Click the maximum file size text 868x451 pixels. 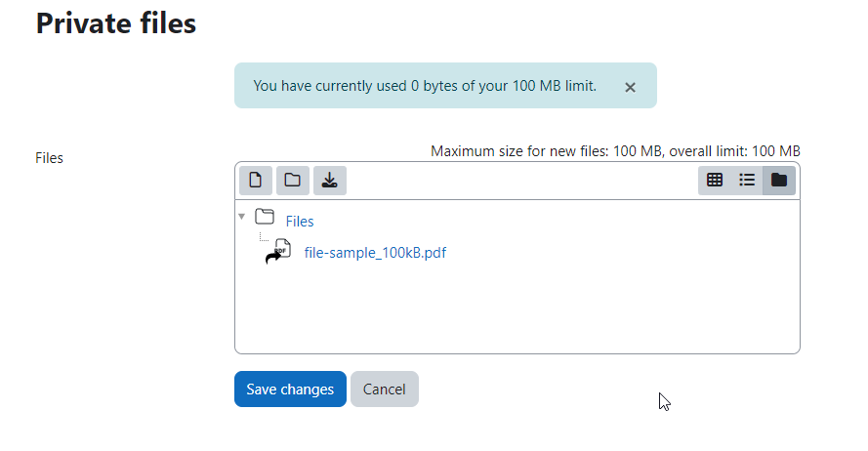pos(615,151)
